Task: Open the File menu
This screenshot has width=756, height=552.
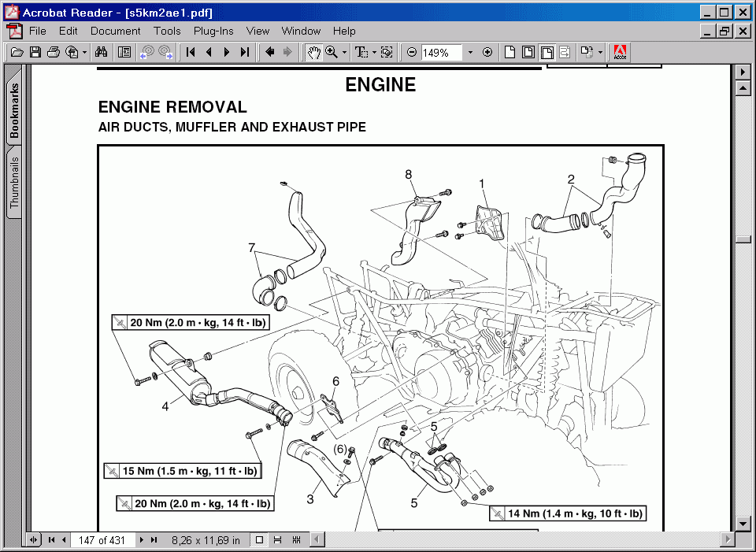Action: click(x=38, y=31)
